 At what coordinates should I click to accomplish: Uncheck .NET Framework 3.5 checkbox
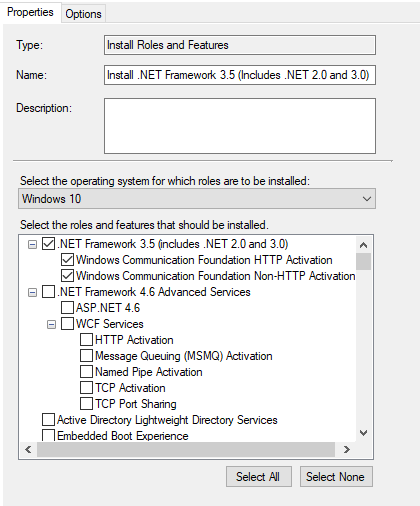[48, 244]
